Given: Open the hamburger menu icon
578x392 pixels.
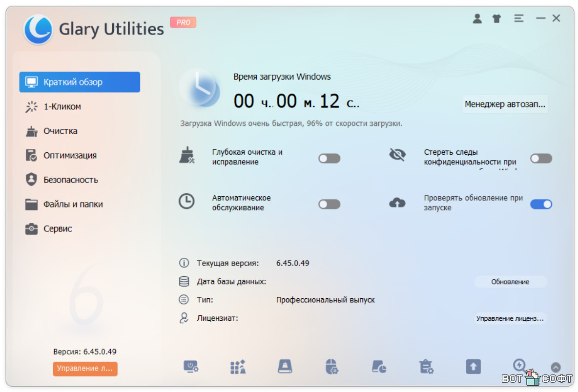Looking at the screenshot, I should (x=518, y=18).
